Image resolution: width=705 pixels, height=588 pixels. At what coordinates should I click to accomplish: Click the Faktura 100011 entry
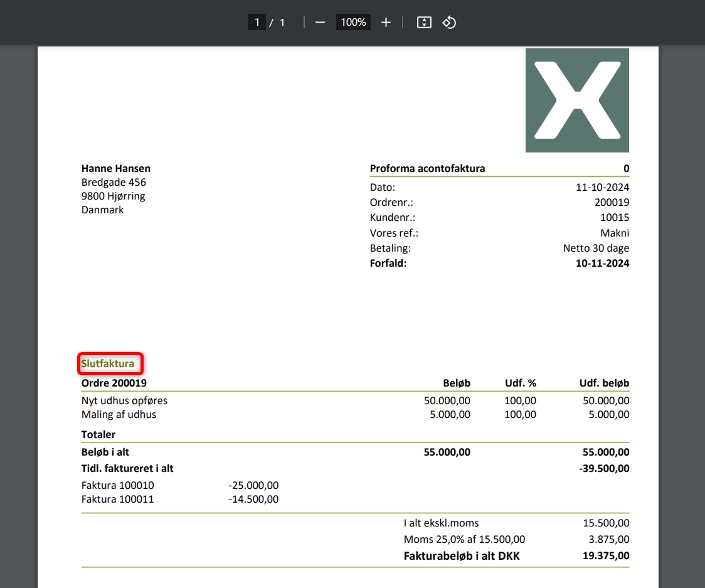117,500
